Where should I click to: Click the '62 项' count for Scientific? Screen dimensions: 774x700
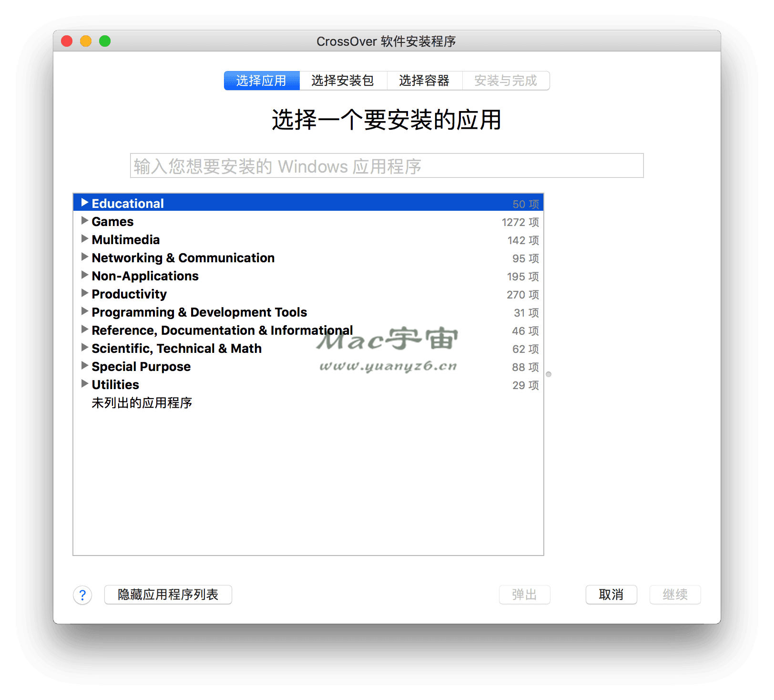[x=526, y=349]
